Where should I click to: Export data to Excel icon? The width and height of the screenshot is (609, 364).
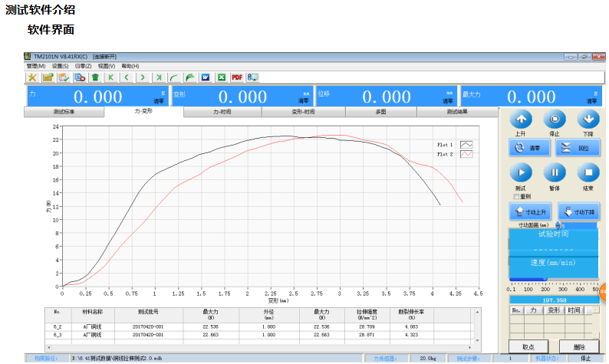click(x=222, y=77)
